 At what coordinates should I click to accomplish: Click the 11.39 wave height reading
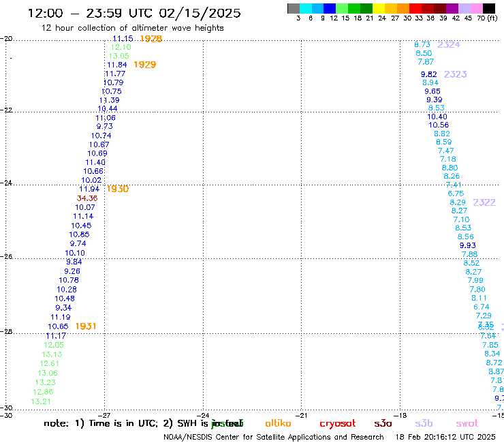(109, 100)
